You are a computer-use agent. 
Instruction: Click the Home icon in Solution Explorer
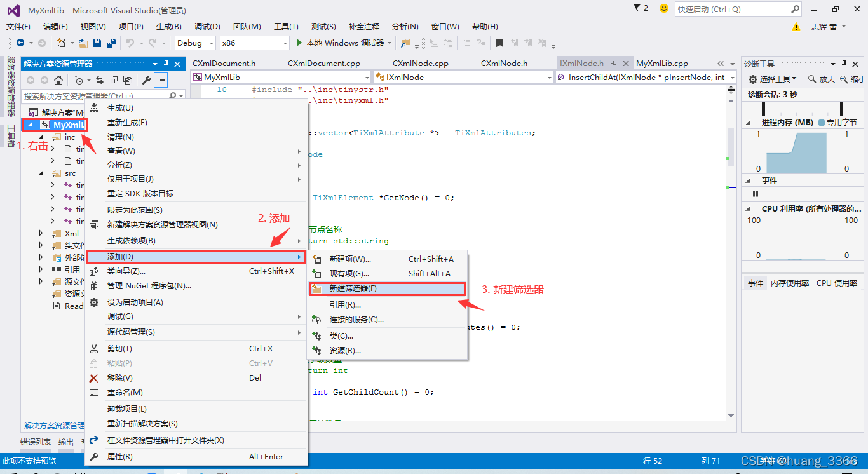[x=58, y=80]
